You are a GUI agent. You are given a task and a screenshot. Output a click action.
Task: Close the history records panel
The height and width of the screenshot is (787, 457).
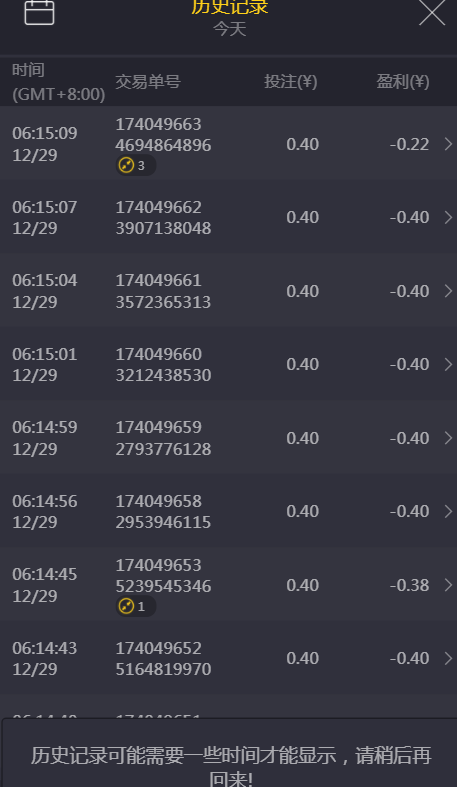[432, 12]
